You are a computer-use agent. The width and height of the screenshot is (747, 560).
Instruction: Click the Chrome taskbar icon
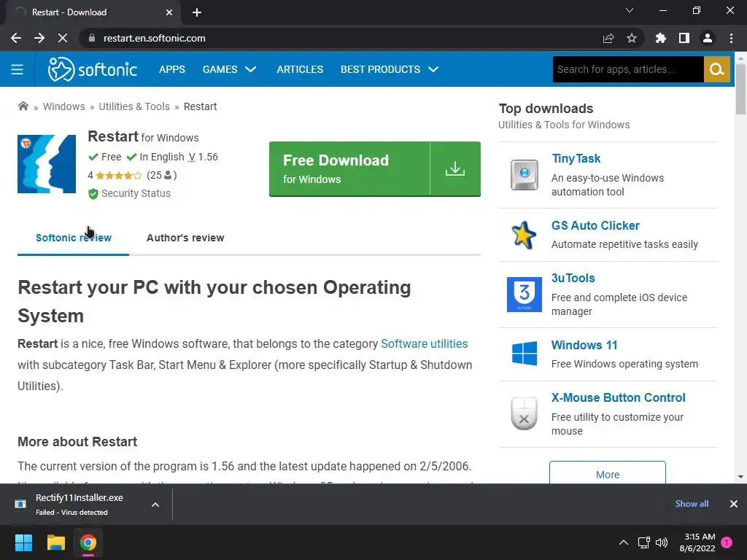88,542
